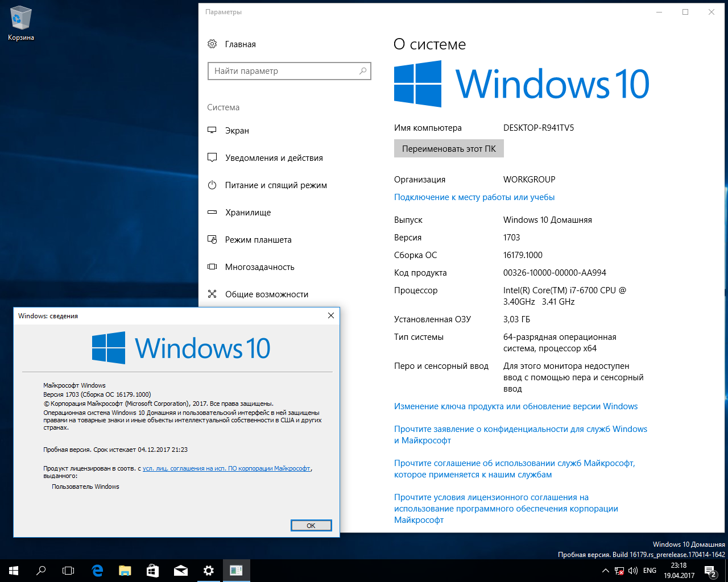Open Microsoft services agreement link

click(514, 469)
